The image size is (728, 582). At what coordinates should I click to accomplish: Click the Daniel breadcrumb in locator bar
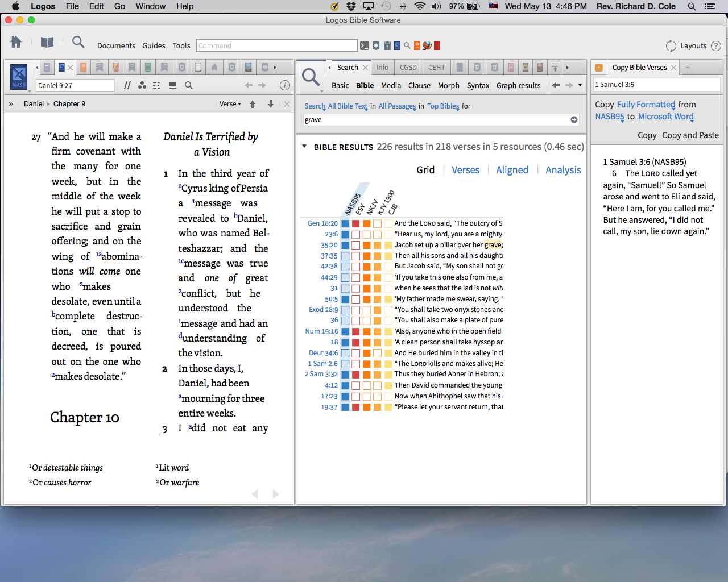34,104
